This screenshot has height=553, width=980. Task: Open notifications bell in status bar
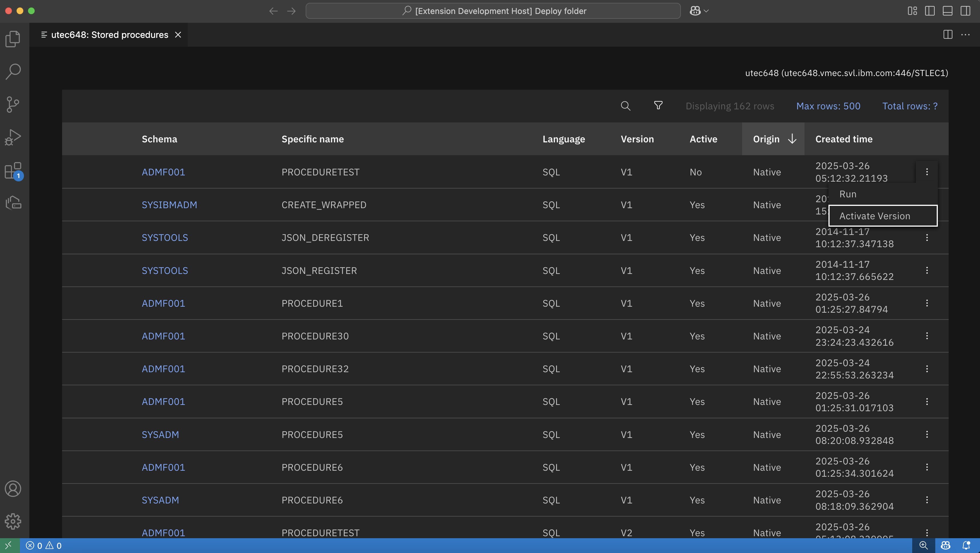(x=966, y=545)
